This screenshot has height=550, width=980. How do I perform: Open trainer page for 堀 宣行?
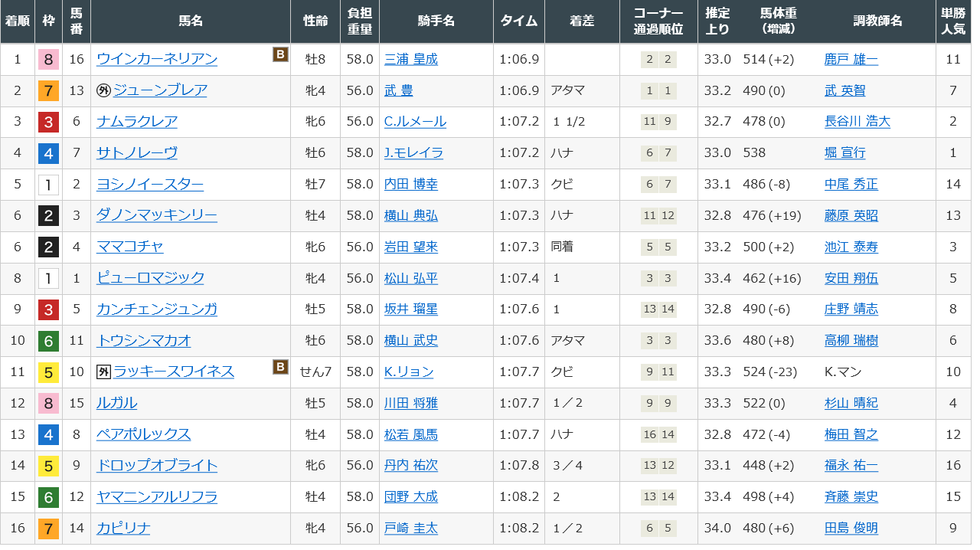click(844, 153)
